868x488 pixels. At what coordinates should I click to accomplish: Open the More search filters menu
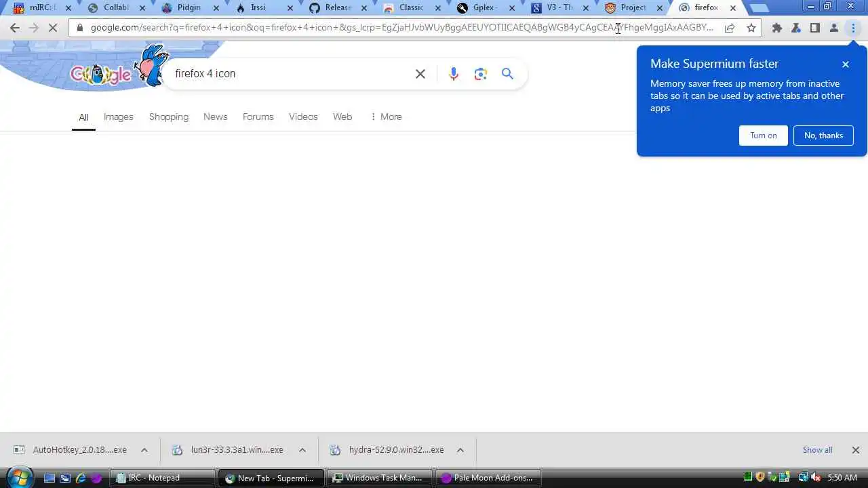tap(386, 117)
